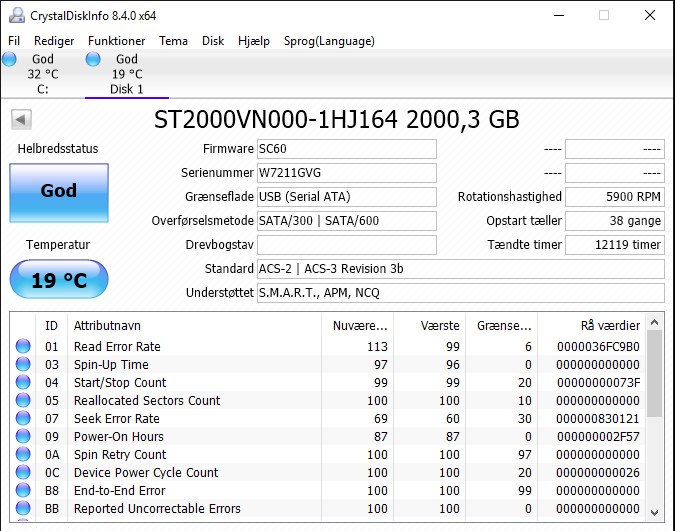Click status orb for Device Power Cycle Count
The image size is (675, 531).
(23, 472)
